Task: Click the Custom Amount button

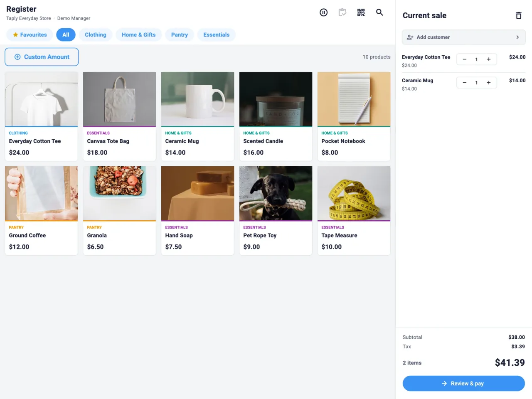Action: pyautogui.click(x=42, y=57)
